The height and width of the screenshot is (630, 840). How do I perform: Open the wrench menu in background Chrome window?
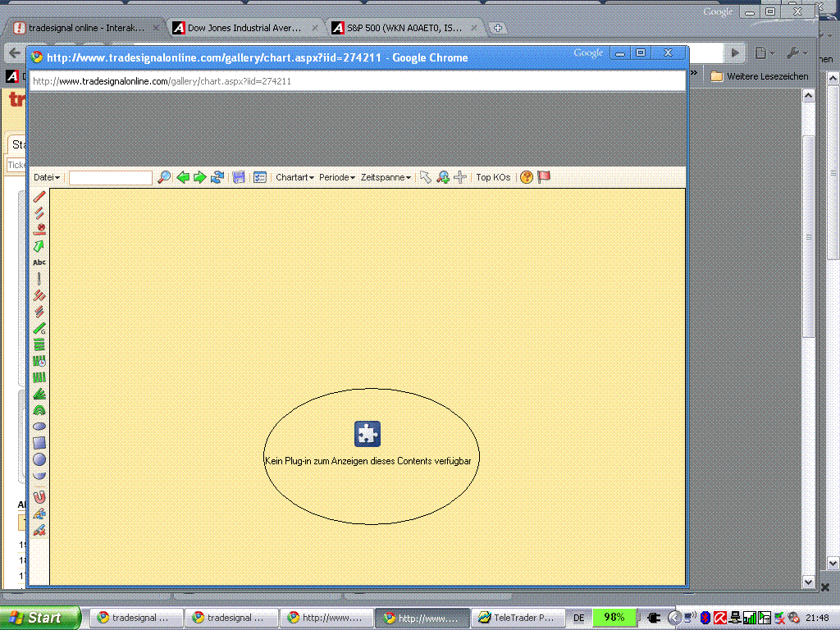click(796, 52)
